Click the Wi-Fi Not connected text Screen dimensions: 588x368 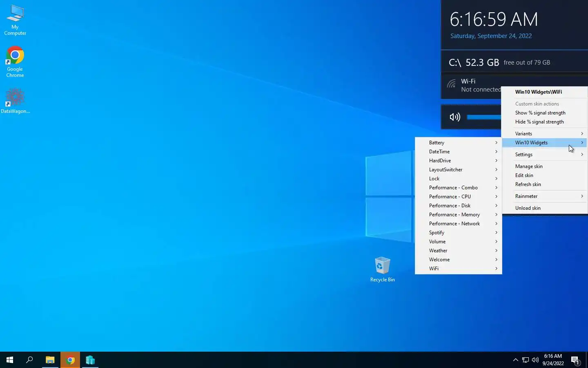click(x=481, y=85)
